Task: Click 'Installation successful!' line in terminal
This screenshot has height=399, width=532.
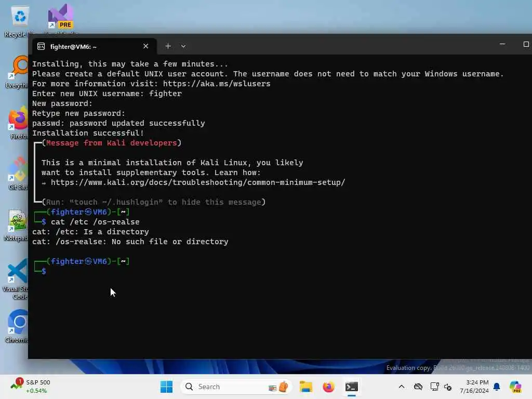Action: (x=88, y=133)
